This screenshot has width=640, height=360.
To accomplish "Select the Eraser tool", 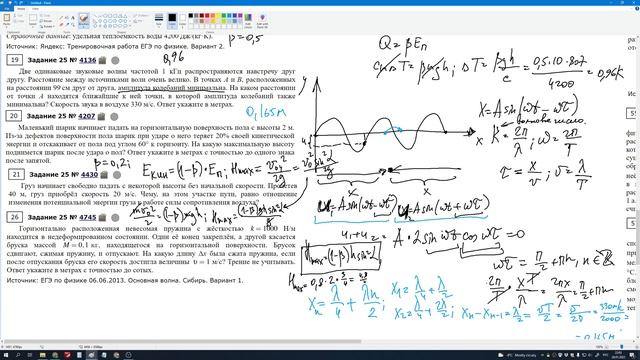I will click(61, 24).
